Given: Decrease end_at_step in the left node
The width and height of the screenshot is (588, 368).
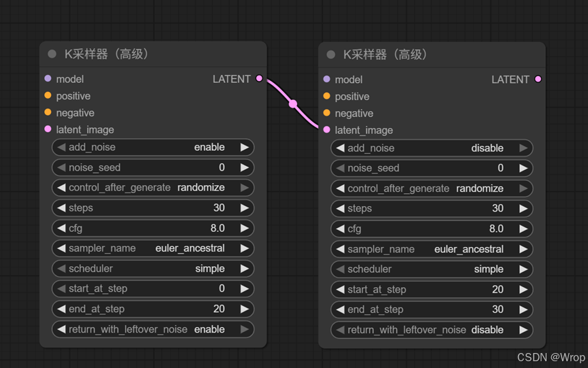Looking at the screenshot, I should [61, 309].
